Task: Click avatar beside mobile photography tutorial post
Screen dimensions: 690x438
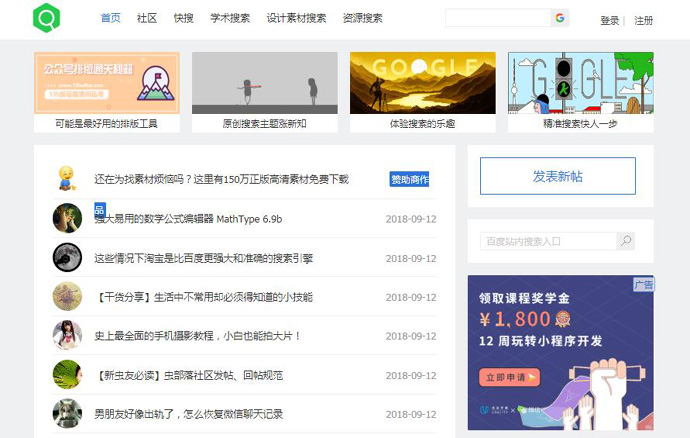Action: (67, 336)
